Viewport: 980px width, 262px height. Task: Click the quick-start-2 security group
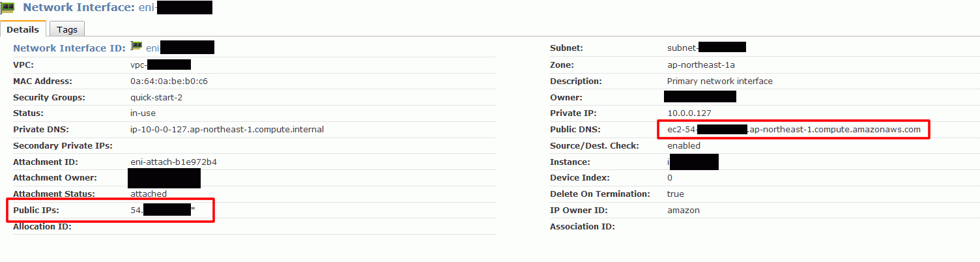[x=156, y=98]
